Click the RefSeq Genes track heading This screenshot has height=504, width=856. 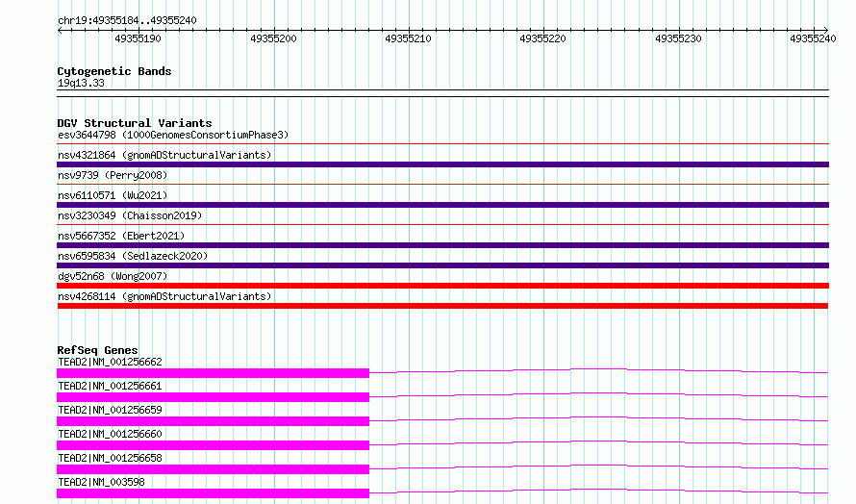coord(97,350)
